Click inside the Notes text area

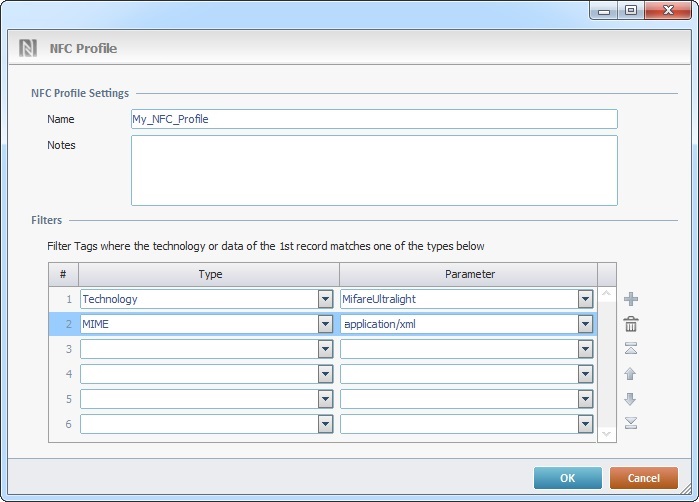click(x=374, y=170)
